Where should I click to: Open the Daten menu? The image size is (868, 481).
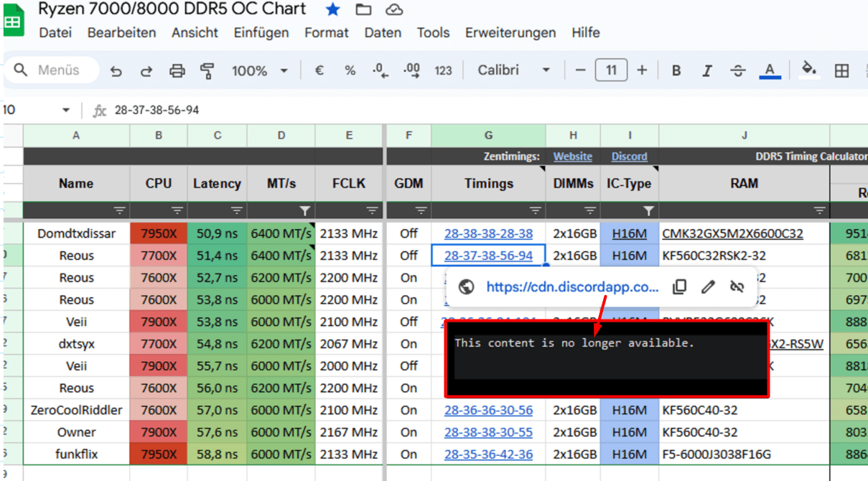pyautogui.click(x=383, y=33)
